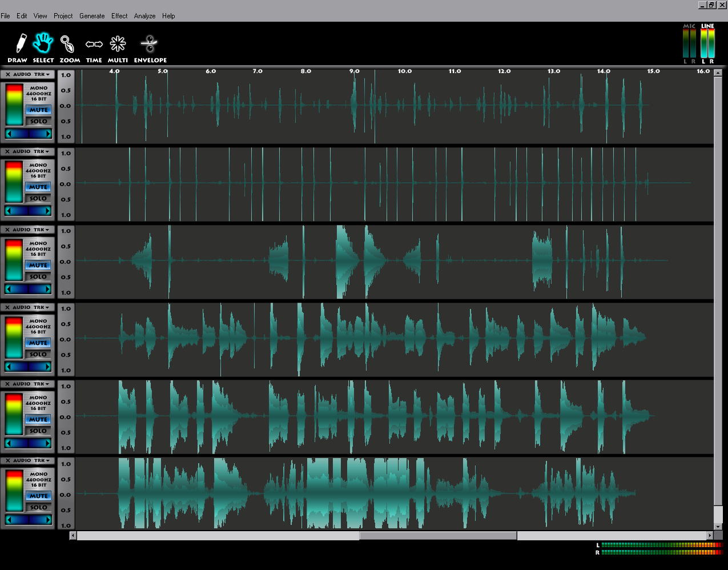Solo the fifth audio track

[39, 431]
